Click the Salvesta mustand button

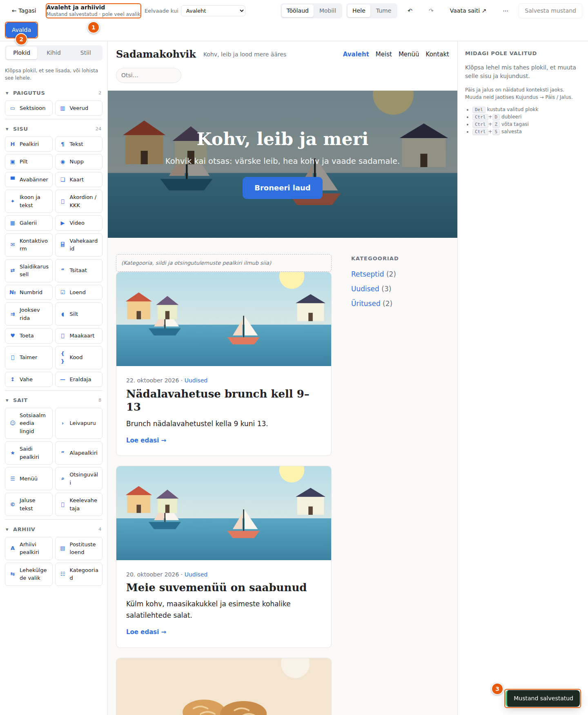(550, 11)
